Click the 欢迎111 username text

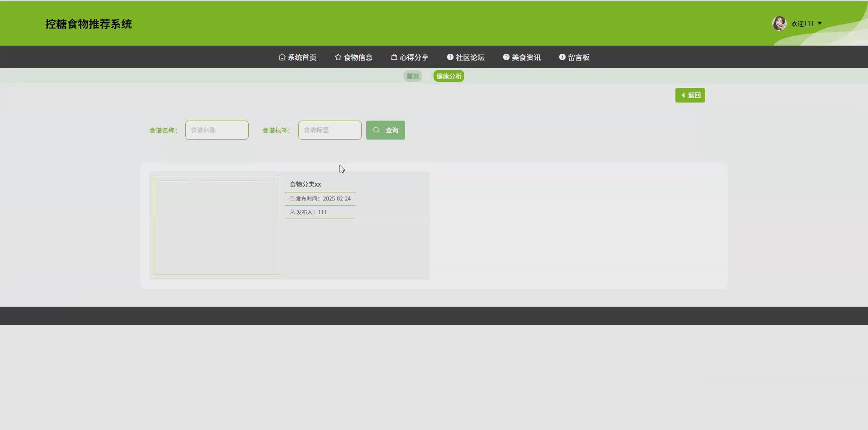[x=802, y=24]
